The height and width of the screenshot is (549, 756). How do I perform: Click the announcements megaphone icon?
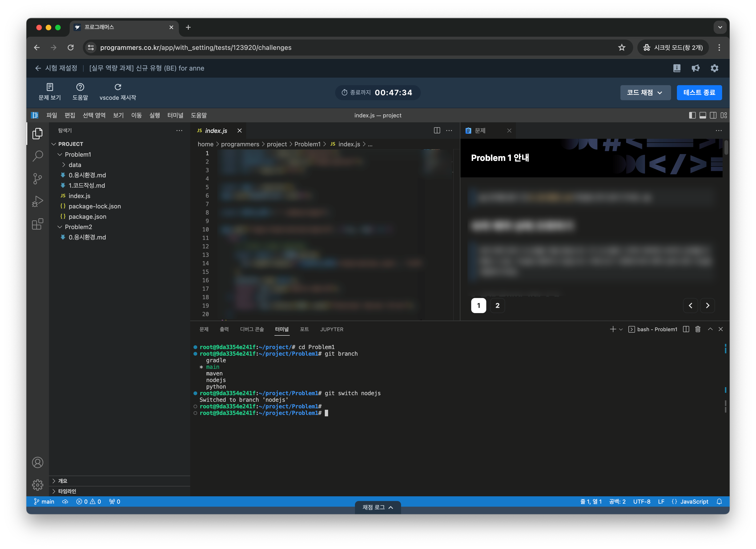[x=695, y=68]
